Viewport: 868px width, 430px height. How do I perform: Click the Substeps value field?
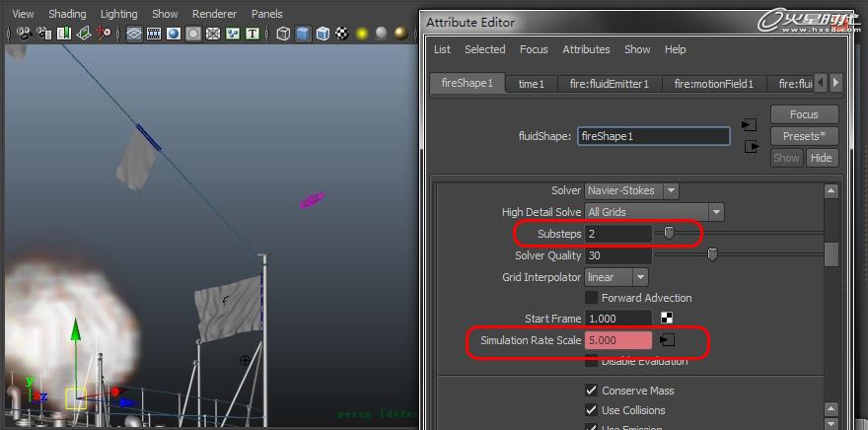pyautogui.click(x=618, y=234)
